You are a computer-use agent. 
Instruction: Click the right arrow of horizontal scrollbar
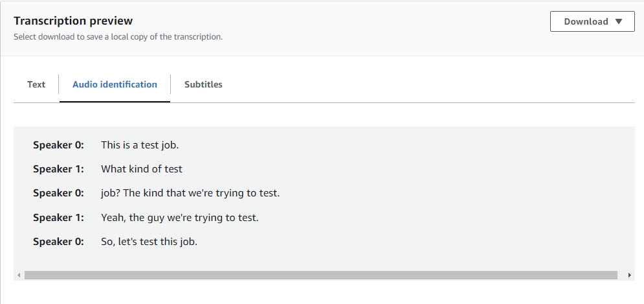[x=630, y=275]
